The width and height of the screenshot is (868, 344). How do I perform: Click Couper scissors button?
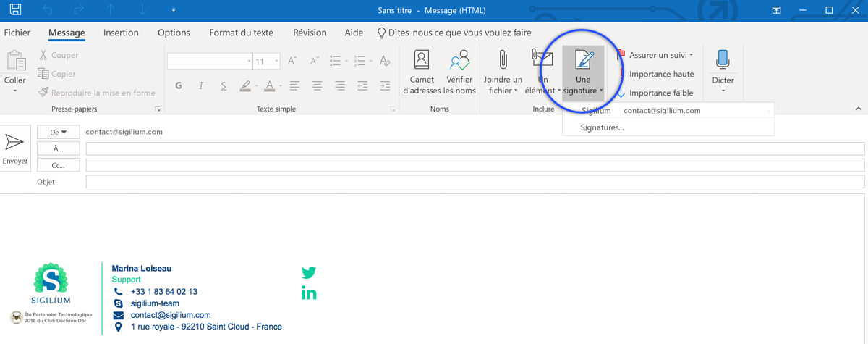coord(59,55)
